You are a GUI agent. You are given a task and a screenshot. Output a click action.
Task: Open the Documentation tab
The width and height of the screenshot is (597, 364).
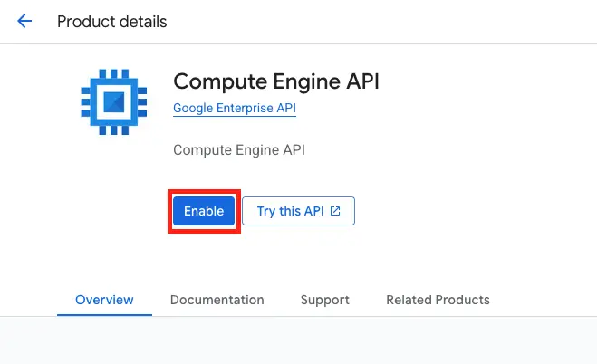click(x=217, y=300)
